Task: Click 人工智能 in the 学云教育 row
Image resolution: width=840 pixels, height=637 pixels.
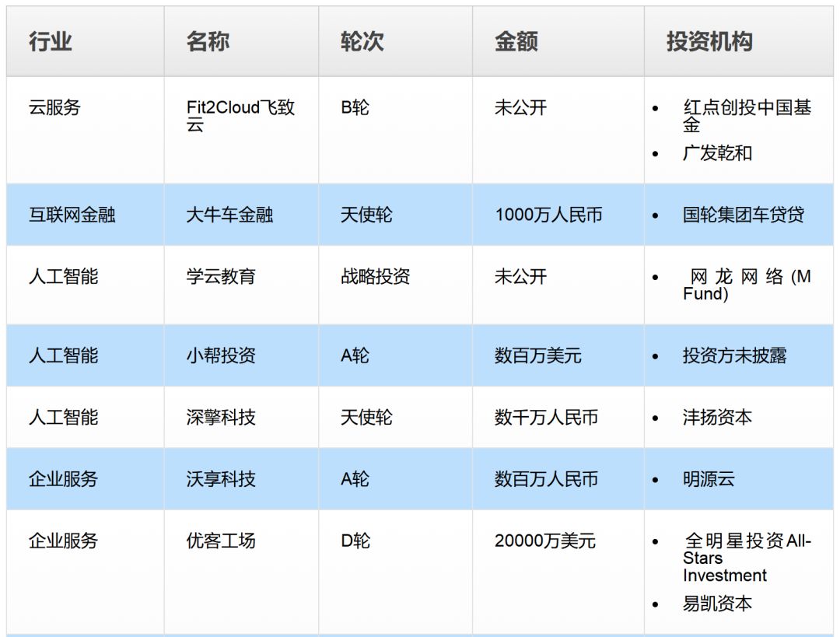Action: 64,276
